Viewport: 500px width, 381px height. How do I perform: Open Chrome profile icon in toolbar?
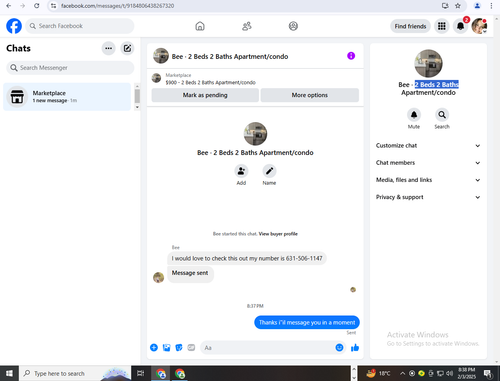[477, 6]
